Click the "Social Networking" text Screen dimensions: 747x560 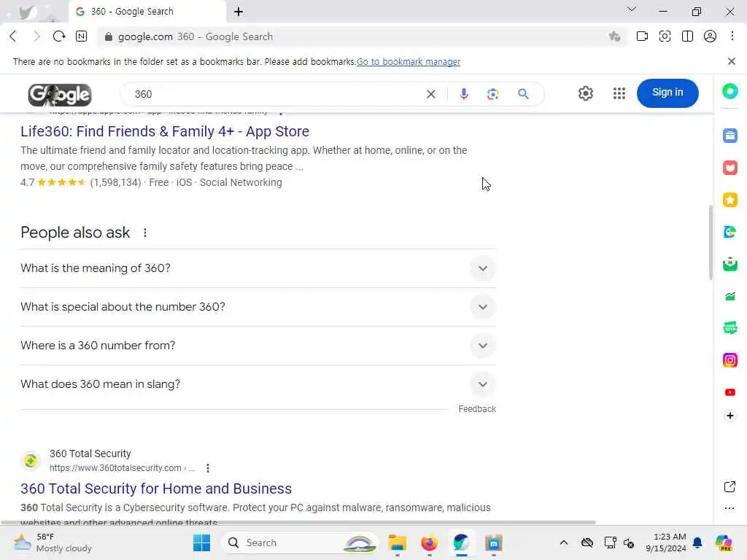coord(241,182)
